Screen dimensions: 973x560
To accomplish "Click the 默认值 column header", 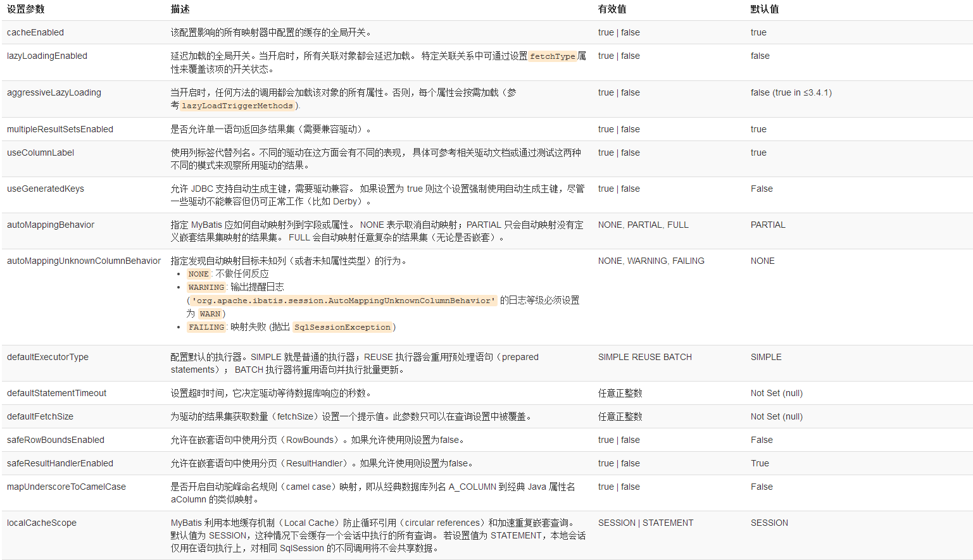I will [765, 9].
